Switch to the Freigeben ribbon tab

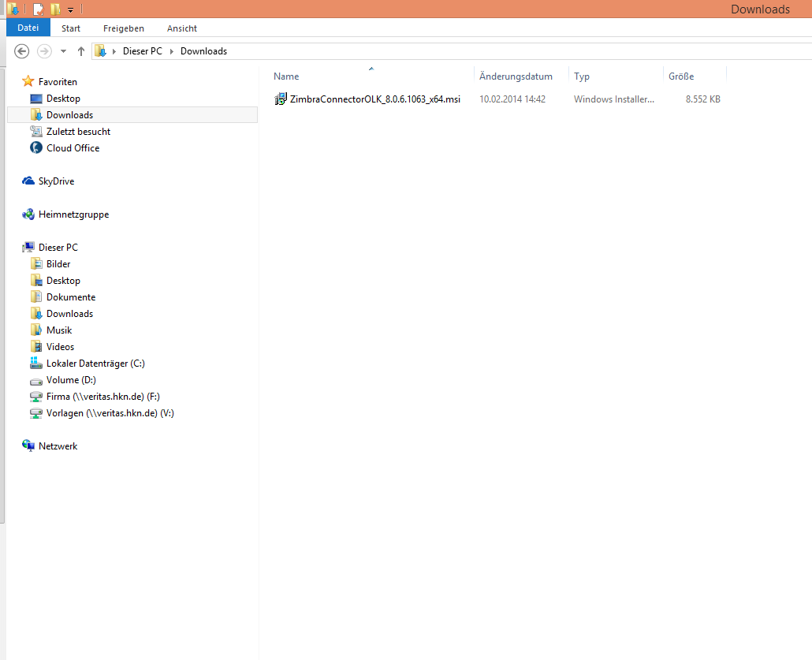pos(124,28)
